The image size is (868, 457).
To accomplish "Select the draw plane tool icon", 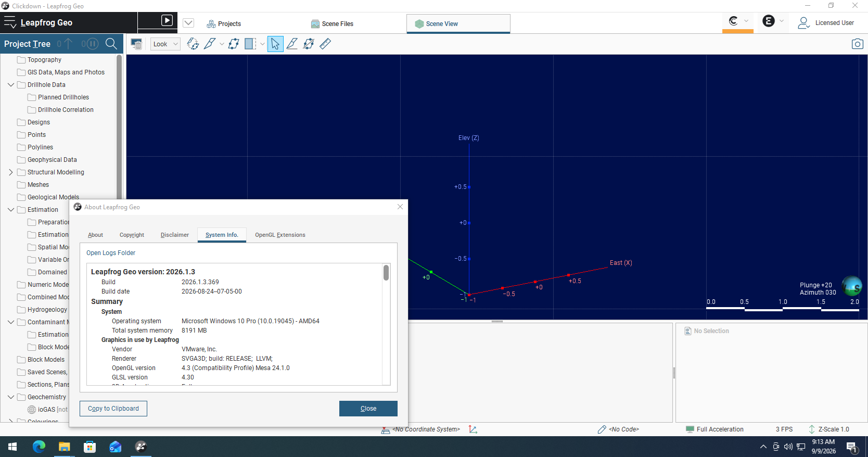I will pos(234,44).
